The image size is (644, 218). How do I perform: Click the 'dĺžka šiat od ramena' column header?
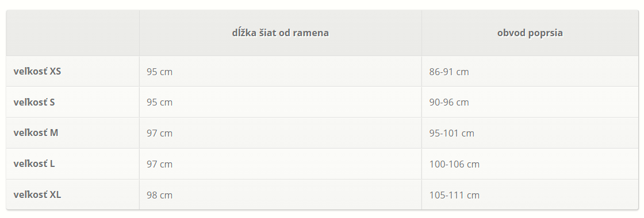(280, 33)
